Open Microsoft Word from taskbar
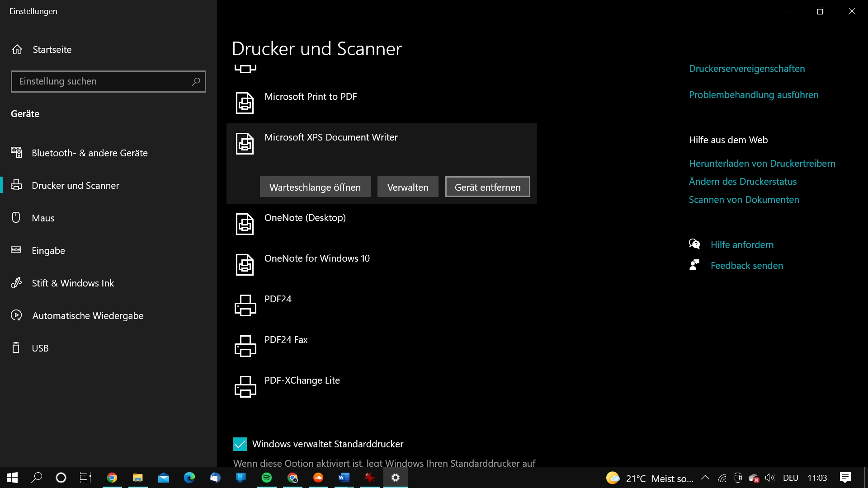The height and width of the screenshot is (488, 868). [x=344, y=478]
